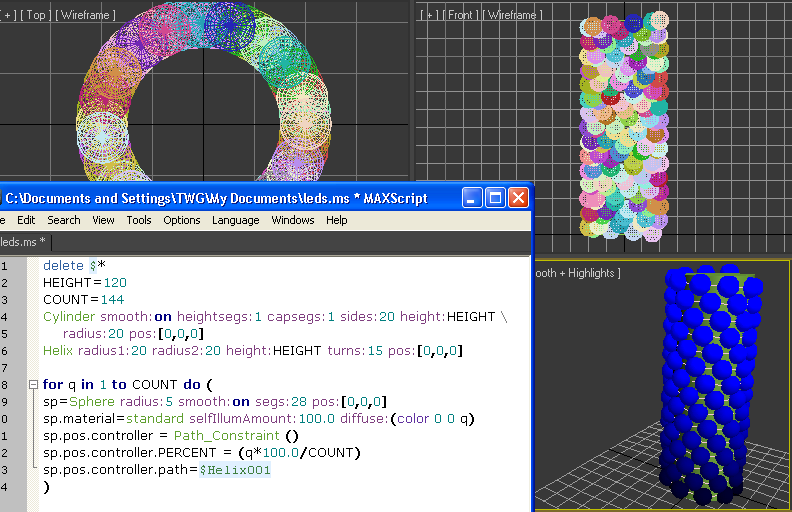Open the Options menu
The image size is (792, 512).
pyautogui.click(x=182, y=220)
